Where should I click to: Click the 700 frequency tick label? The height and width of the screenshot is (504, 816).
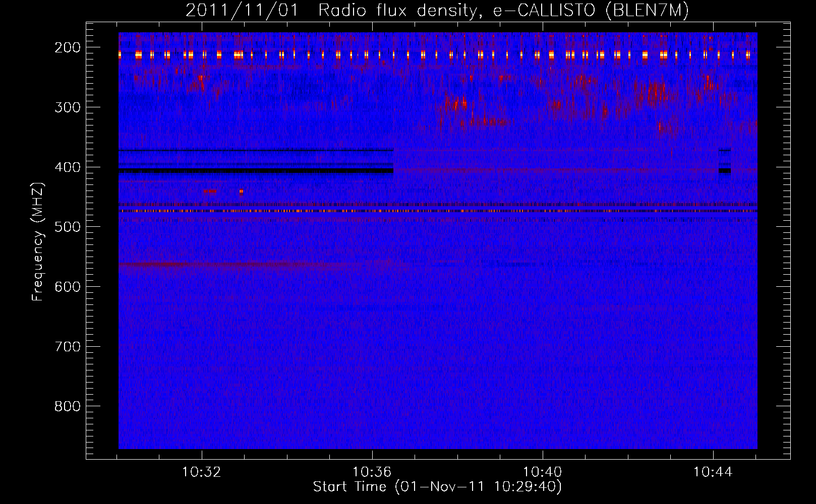pyautogui.click(x=68, y=347)
